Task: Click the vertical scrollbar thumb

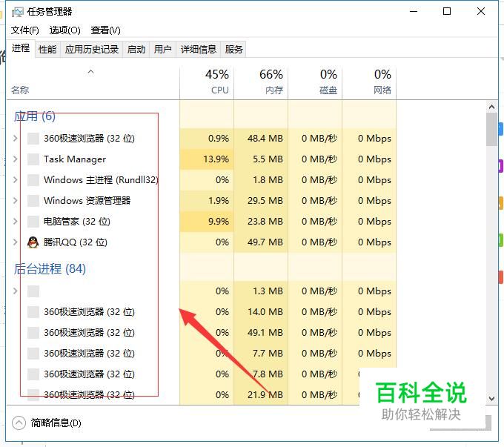Action: click(491, 130)
